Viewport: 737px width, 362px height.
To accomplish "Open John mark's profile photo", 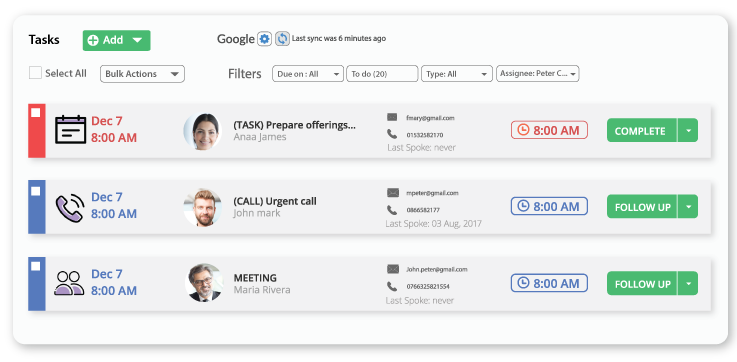I will click(x=203, y=207).
